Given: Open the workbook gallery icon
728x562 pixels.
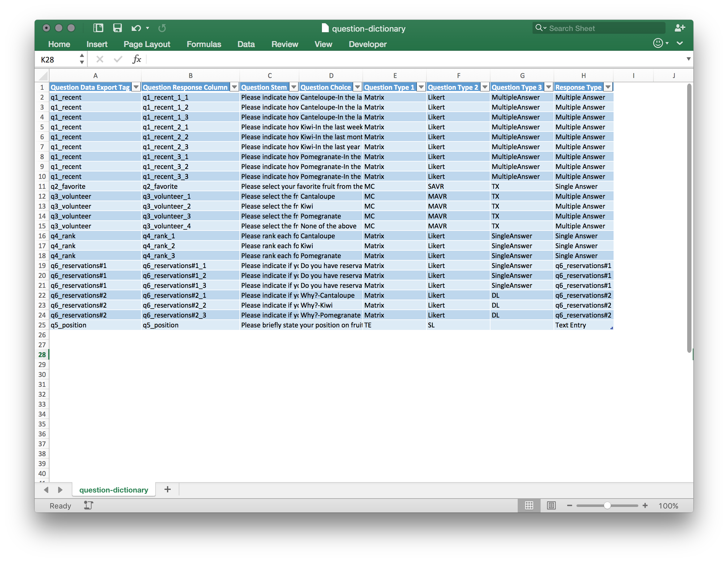Looking at the screenshot, I should coord(98,28).
